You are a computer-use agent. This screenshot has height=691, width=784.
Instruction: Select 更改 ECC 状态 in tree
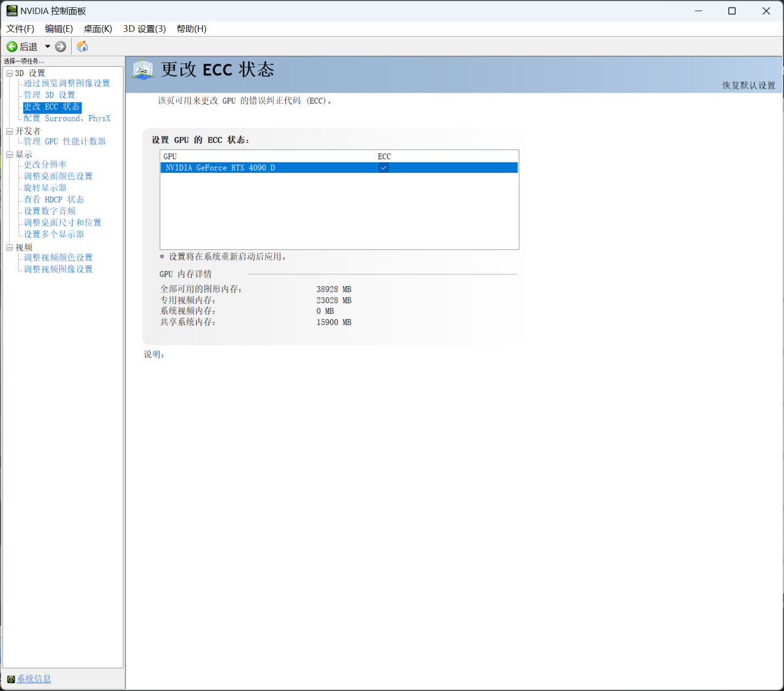click(x=52, y=107)
